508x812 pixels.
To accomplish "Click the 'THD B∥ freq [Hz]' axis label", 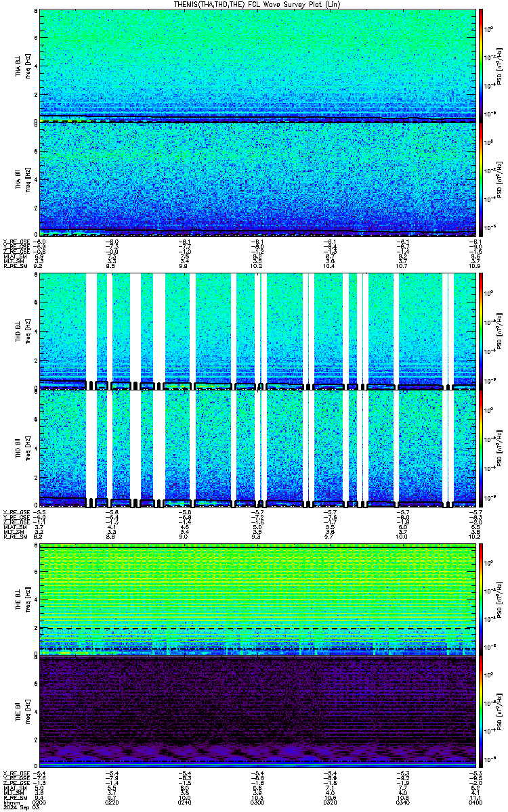I will click(x=22, y=450).
